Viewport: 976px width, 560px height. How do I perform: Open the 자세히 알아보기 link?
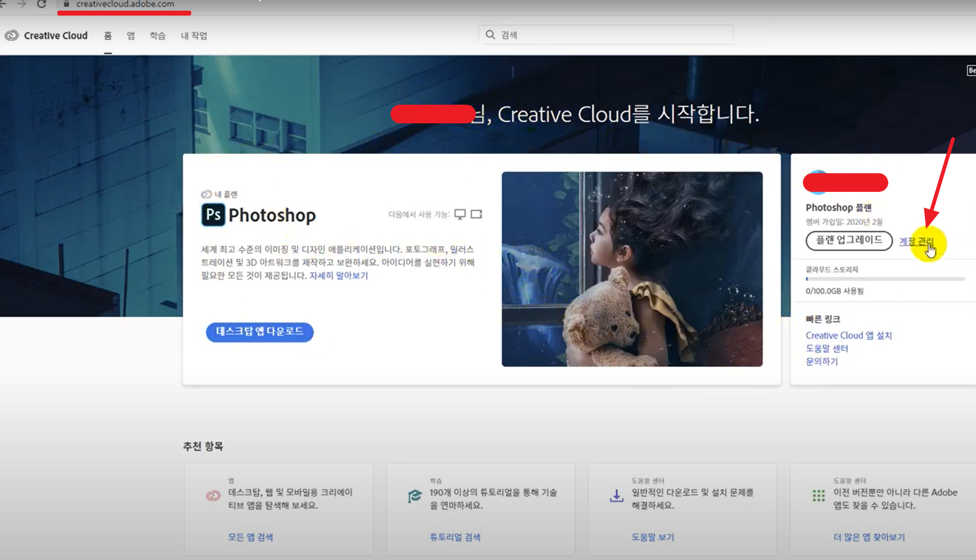339,275
